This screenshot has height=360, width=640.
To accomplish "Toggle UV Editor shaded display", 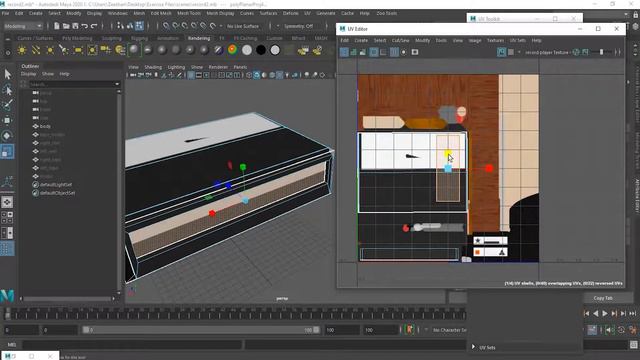I will tap(354, 52).
